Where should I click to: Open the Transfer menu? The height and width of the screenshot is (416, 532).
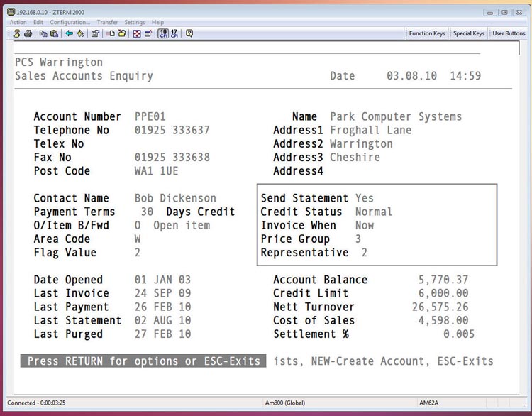(108, 23)
